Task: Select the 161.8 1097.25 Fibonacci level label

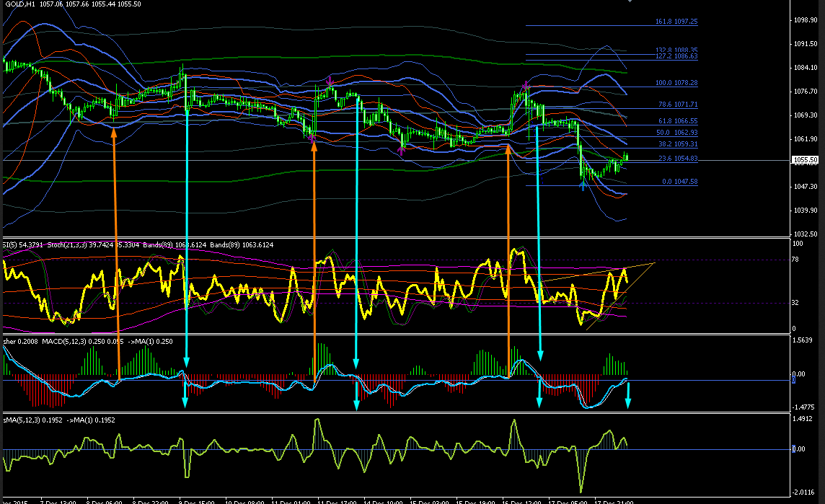Action: point(676,22)
